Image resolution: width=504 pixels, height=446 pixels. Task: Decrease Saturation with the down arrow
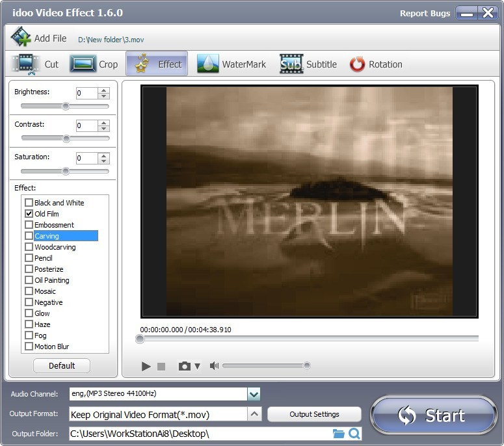(x=103, y=161)
